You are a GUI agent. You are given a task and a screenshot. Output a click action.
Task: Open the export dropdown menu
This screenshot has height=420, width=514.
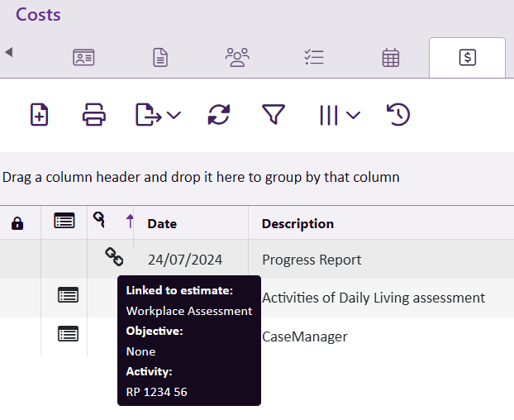click(158, 114)
